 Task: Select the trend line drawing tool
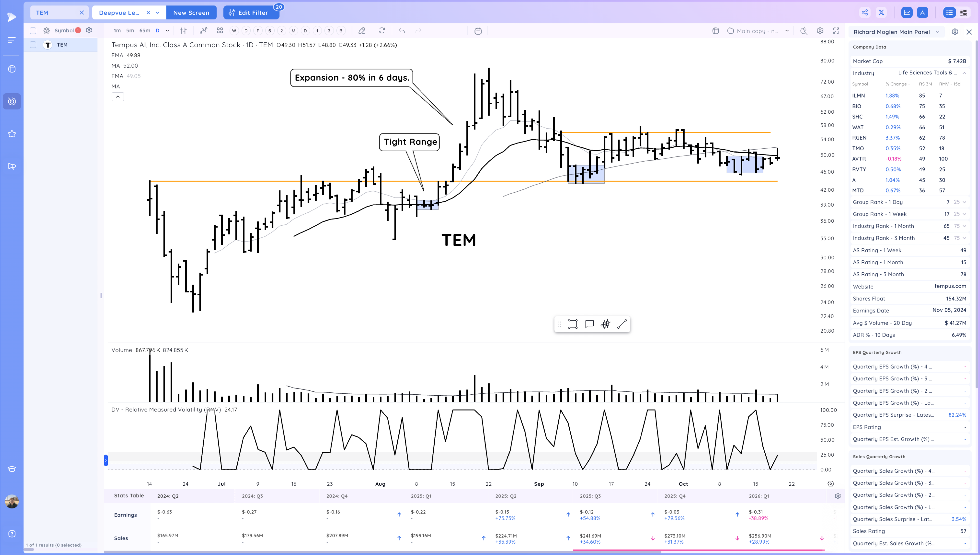622,324
